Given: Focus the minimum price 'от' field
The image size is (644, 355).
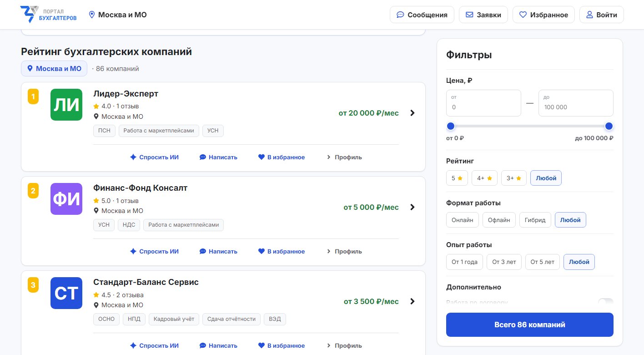Looking at the screenshot, I should (483, 103).
